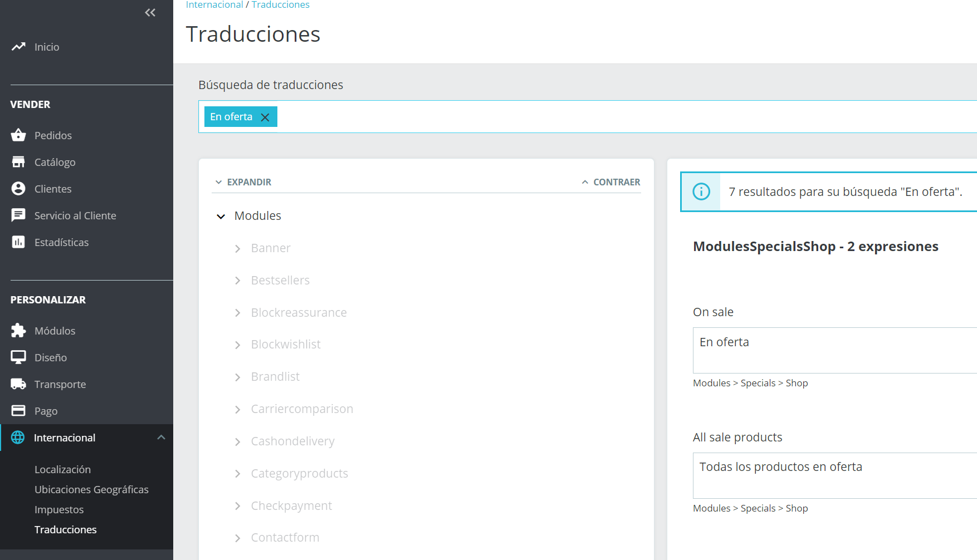Go to Ubicaciones Geográficas submenu
977x560 pixels.
point(91,489)
